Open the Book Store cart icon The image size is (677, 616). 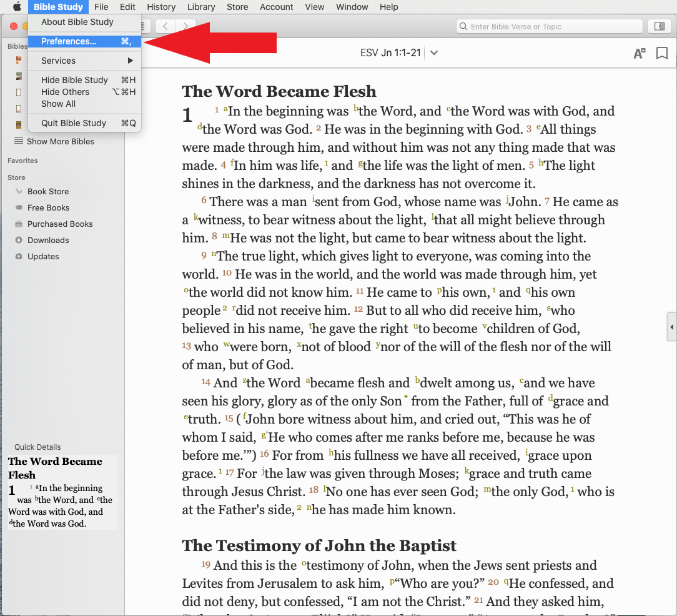coord(19,192)
